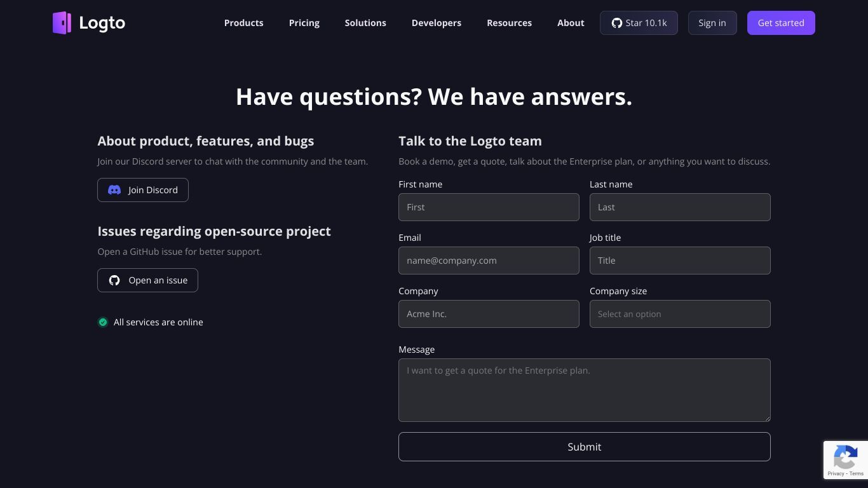868x488 pixels.
Task: Open the Solutions menu
Action: click(365, 23)
